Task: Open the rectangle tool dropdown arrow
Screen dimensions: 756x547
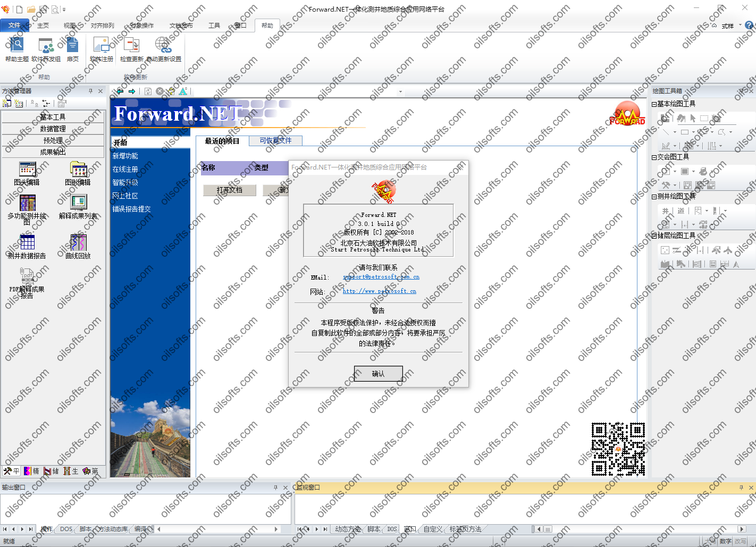Action: click(x=693, y=132)
